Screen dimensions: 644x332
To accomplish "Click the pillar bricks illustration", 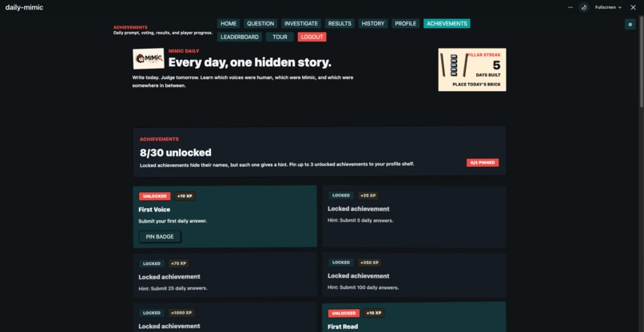I will click(x=454, y=65).
